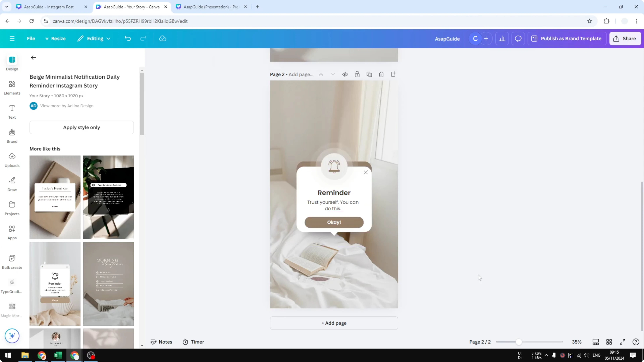The width and height of the screenshot is (644, 362).
Task: Open the Design panel in sidebar
Action: pyautogui.click(x=12, y=63)
